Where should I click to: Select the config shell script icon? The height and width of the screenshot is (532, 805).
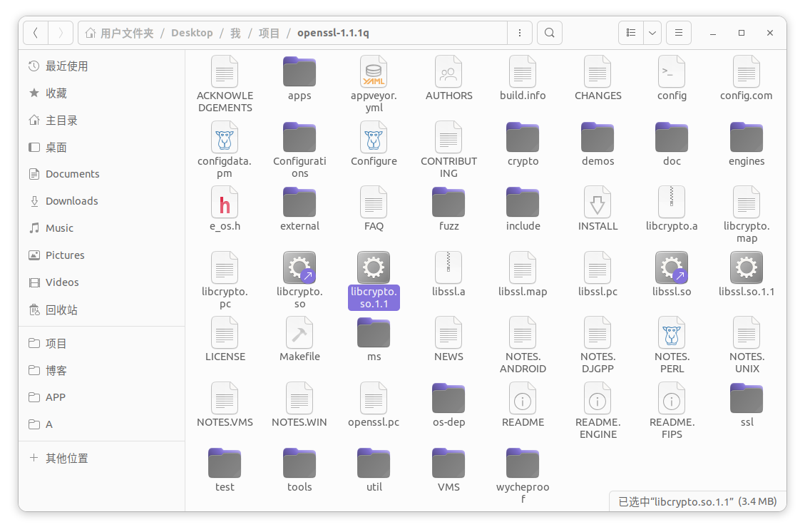672,71
